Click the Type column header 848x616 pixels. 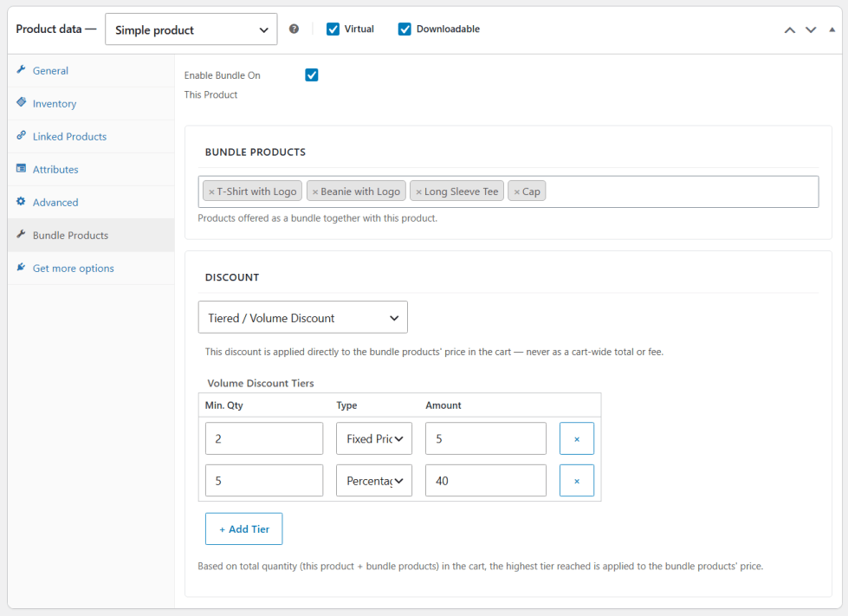346,405
